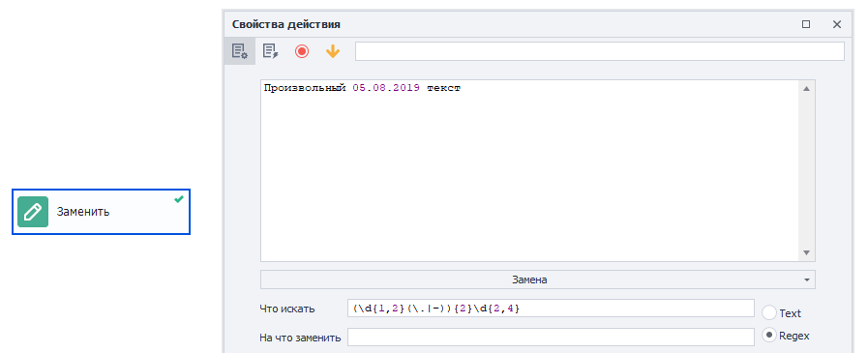This screenshot has height=353, width=868.
Task: Select the Заменить action block
Action: coord(102,212)
